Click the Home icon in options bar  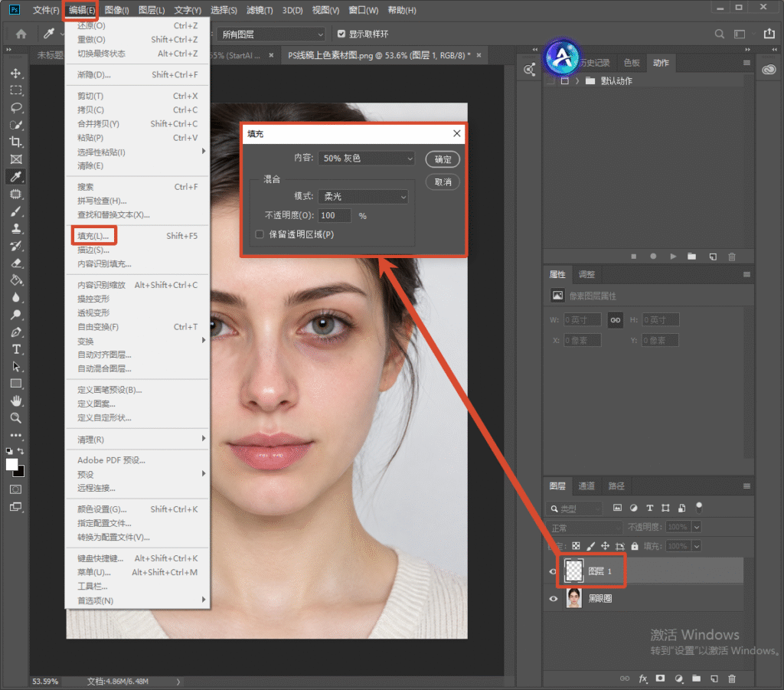tap(21, 34)
